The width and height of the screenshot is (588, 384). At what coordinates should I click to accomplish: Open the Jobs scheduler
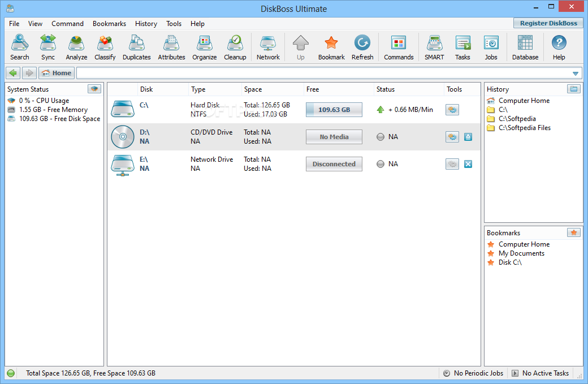point(491,48)
